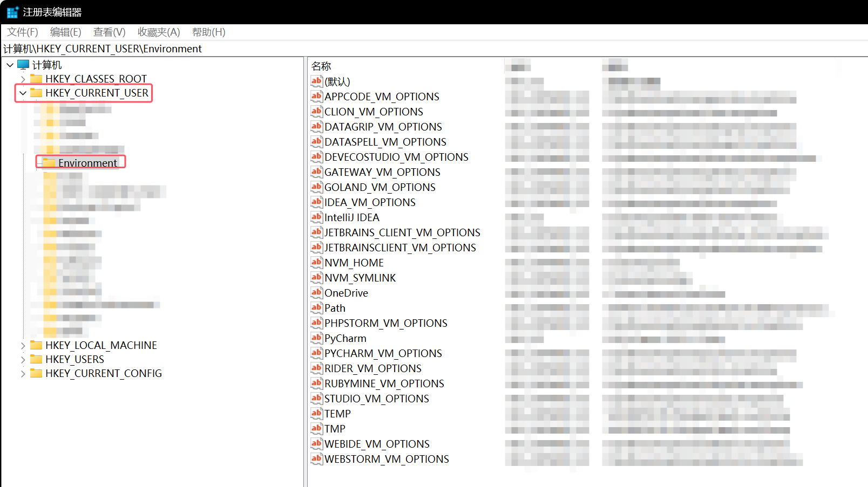Select the WEBSTORM_VM_OPTIONS value name
868x487 pixels.
click(x=386, y=459)
